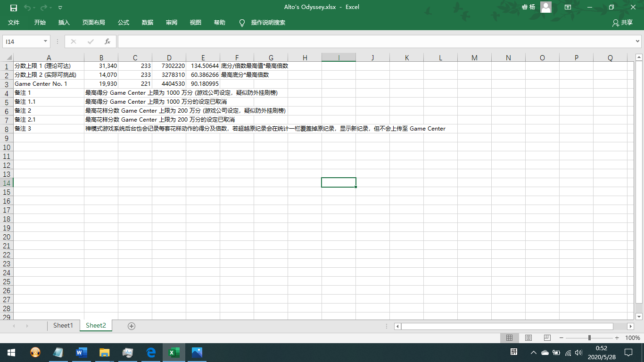
Task: Click horizontal scrollbar right arrow
Action: coord(631,326)
